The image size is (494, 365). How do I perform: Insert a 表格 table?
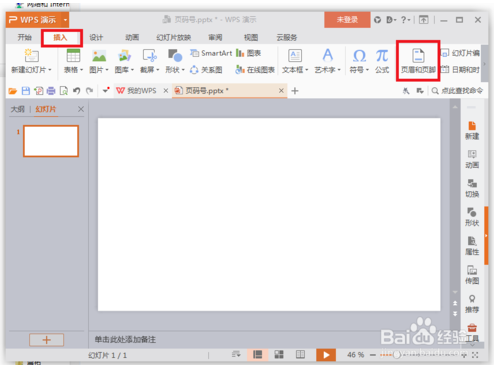click(x=73, y=60)
